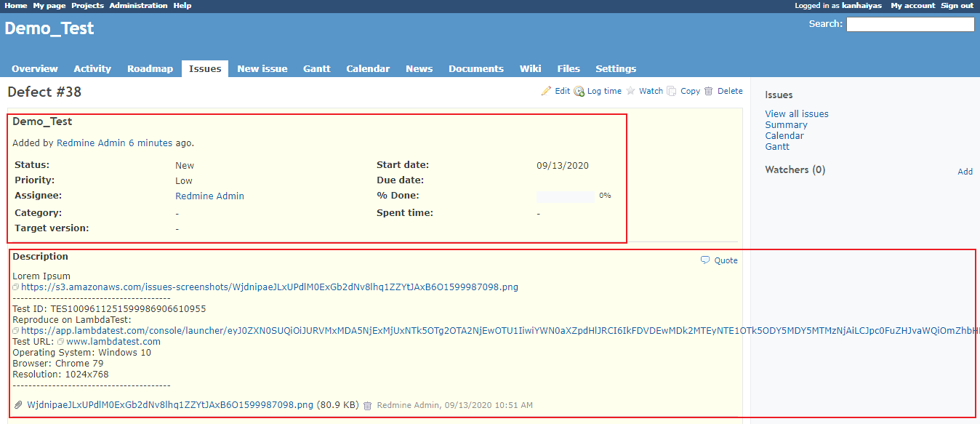The height and width of the screenshot is (424, 980).
Task: Switch to the Gantt tab
Action: [316, 68]
